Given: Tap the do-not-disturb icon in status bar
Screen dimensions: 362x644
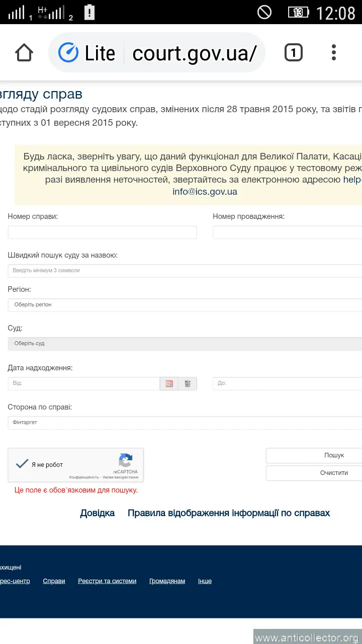Looking at the screenshot, I should point(265,13).
